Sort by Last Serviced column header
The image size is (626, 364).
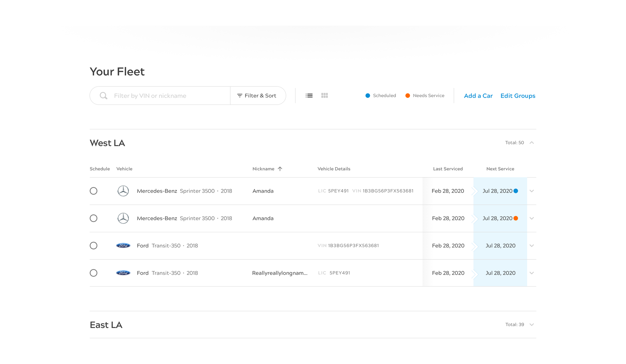click(x=448, y=169)
